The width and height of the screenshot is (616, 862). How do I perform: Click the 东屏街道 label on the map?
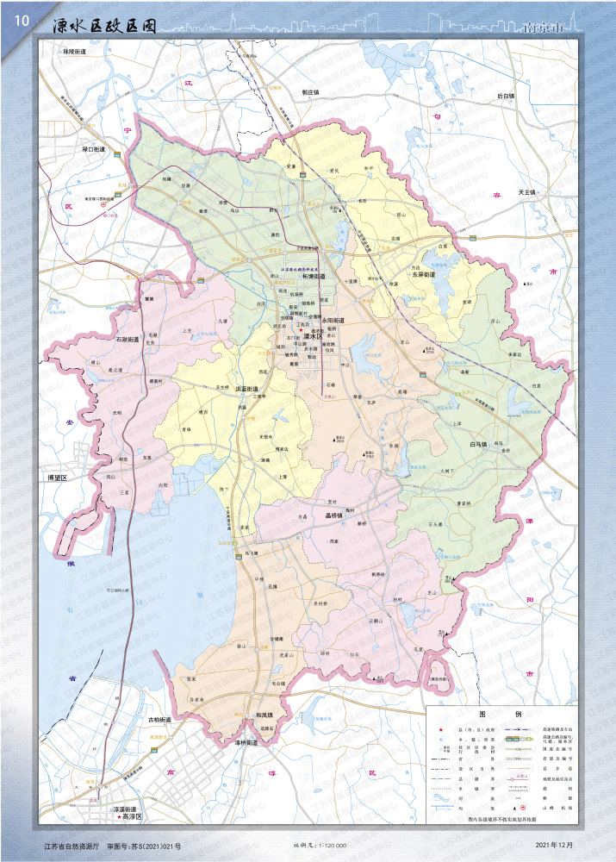pyautogui.click(x=428, y=276)
